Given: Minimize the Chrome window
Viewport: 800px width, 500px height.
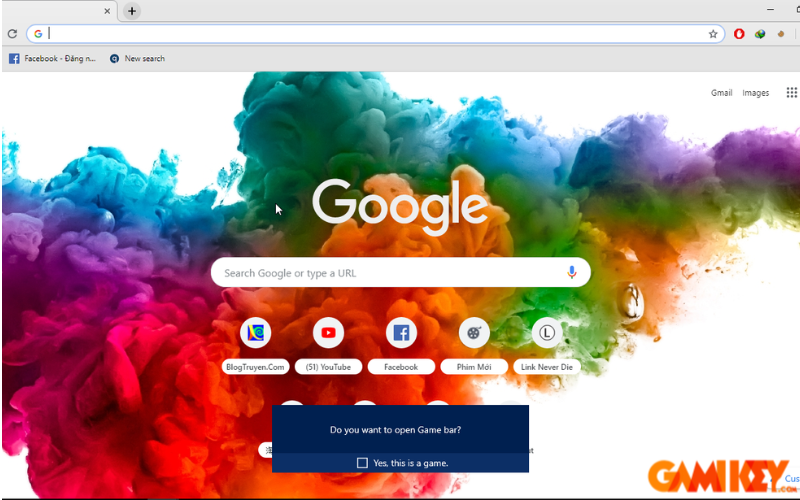Looking at the screenshot, I should click(770, 10).
